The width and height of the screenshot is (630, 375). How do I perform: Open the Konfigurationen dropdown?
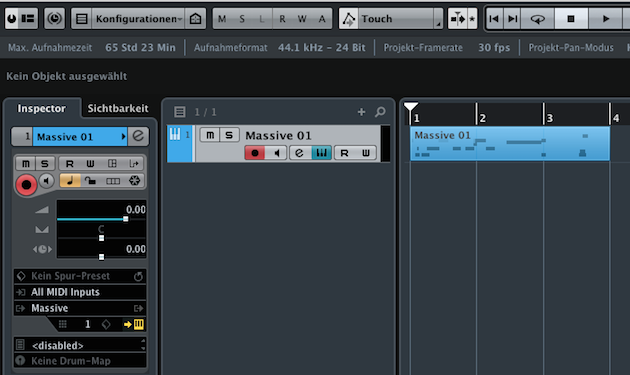(x=138, y=18)
